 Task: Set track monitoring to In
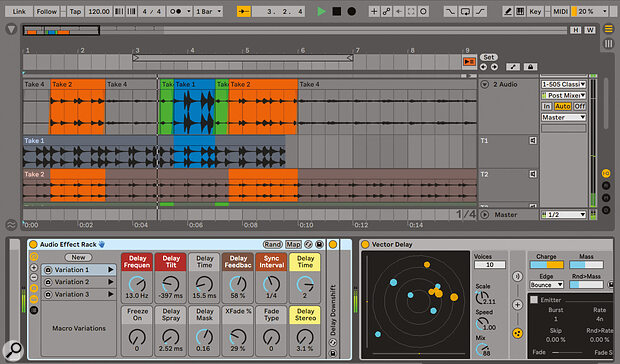[546, 106]
